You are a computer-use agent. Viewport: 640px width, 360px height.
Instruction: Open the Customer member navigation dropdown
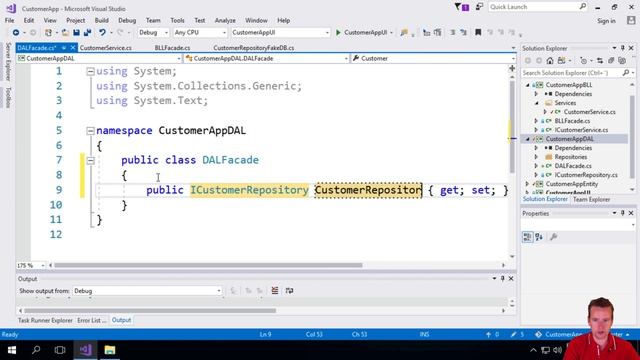pyautogui.click(x=433, y=58)
